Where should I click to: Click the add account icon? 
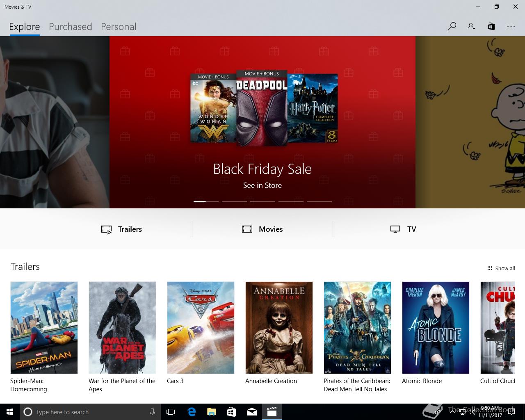point(472,26)
